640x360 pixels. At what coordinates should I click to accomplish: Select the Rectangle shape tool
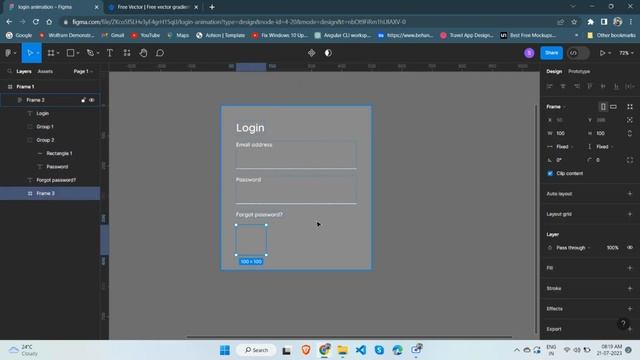click(x=71, y=53)
